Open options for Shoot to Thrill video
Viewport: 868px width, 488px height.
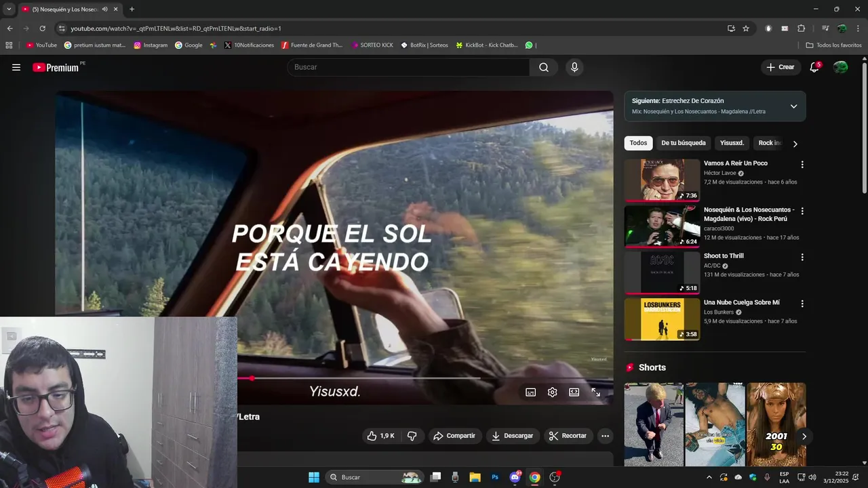click(x=802, y=258)
